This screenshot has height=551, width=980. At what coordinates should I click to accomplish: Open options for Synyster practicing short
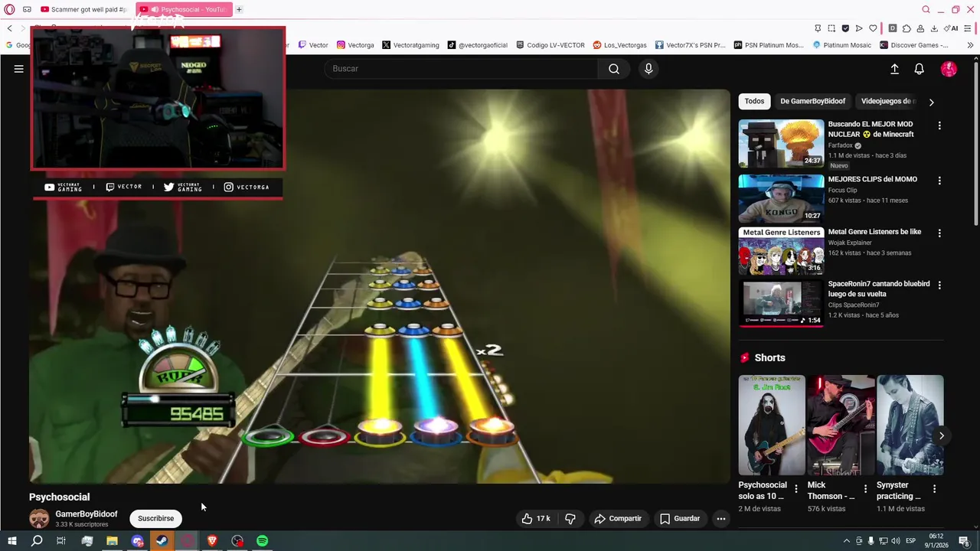coord(934,488)
